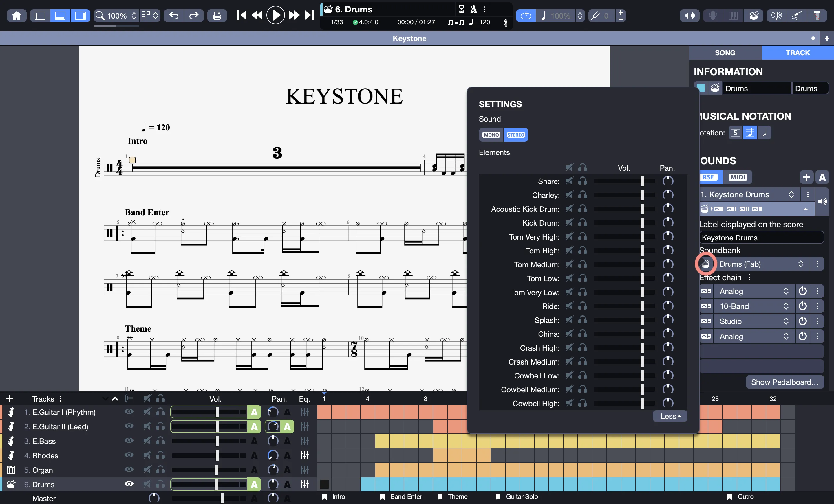
Task: Mute the Rhodes track
Action: [147, 455]
